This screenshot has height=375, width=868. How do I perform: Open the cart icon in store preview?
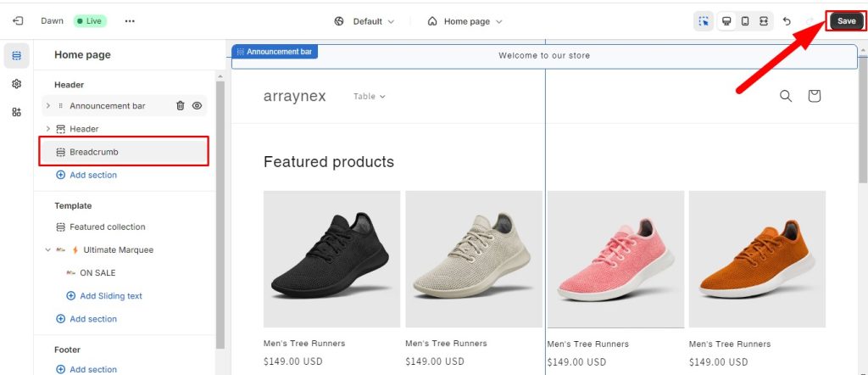click(x=814, y=96)
